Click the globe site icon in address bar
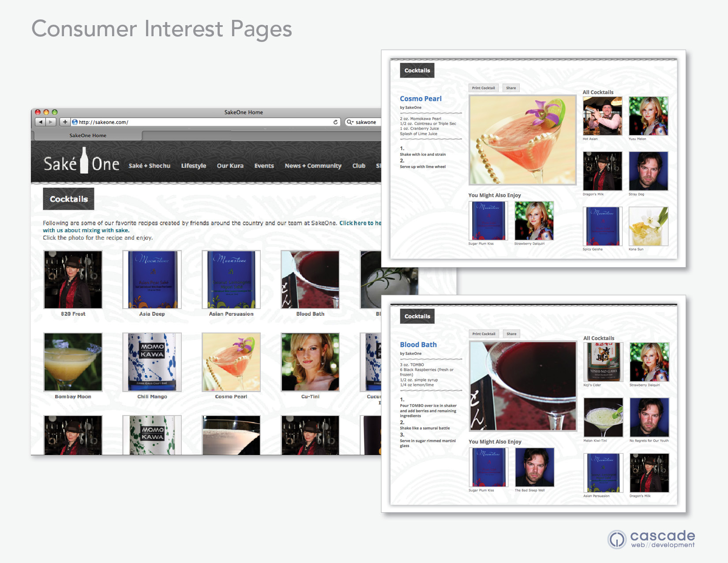The image size is (728, 563). [75, 122]
